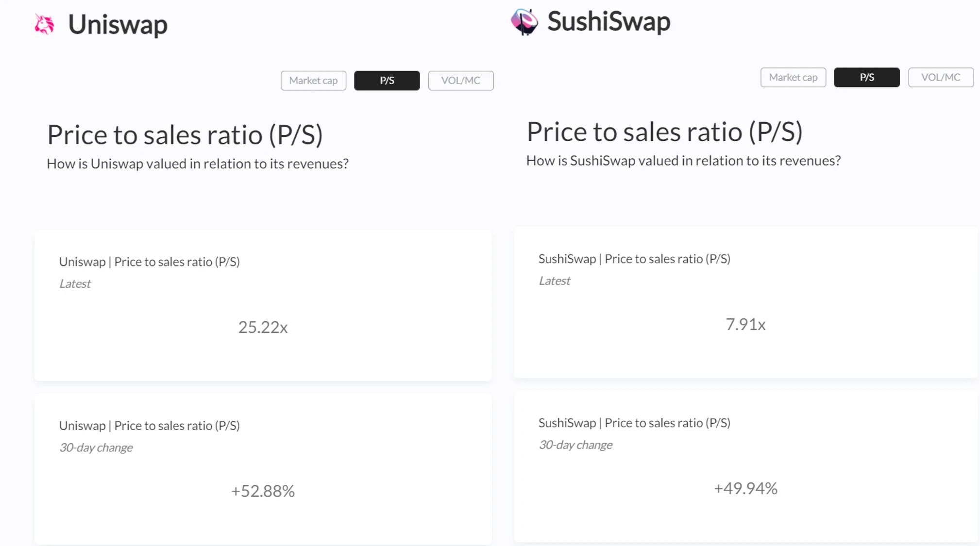Image resolution: width=980 pixels, height=546 pixels.
Task: Click Uniswap's +52.88% 30-day change value
Action: click(x=263, y=491)
